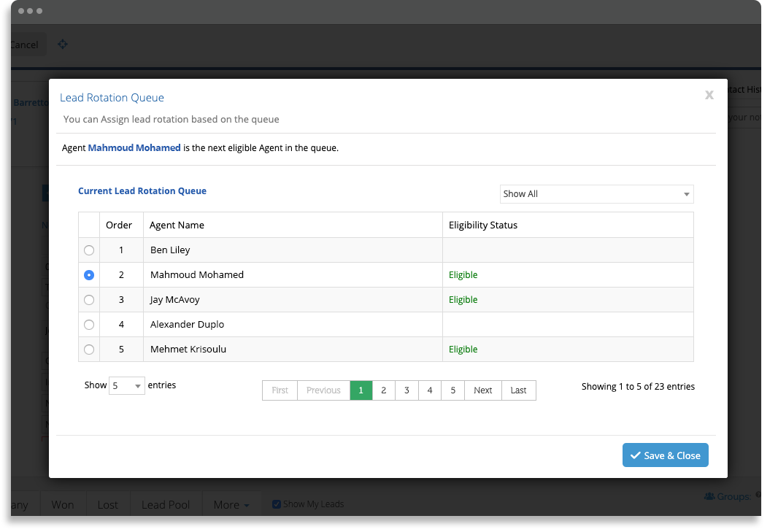Open the Lead Pool tab
Viewport: 778px width, 532px height.
(166, 504)
